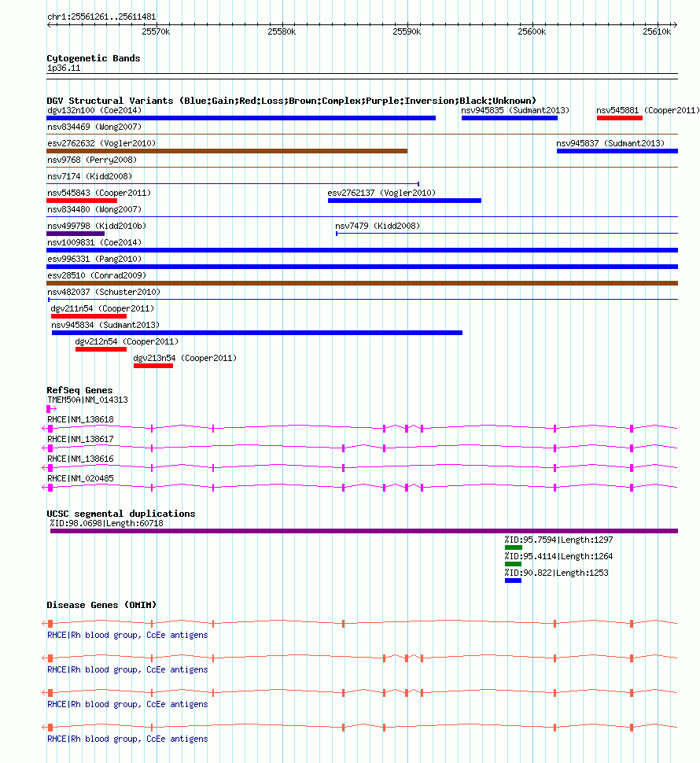Image resolution: width=700 pixels, height=763 pixels.
Task: Select the dgv212n54 (Cooper2011) red bar
Action: tap(101, 350)
